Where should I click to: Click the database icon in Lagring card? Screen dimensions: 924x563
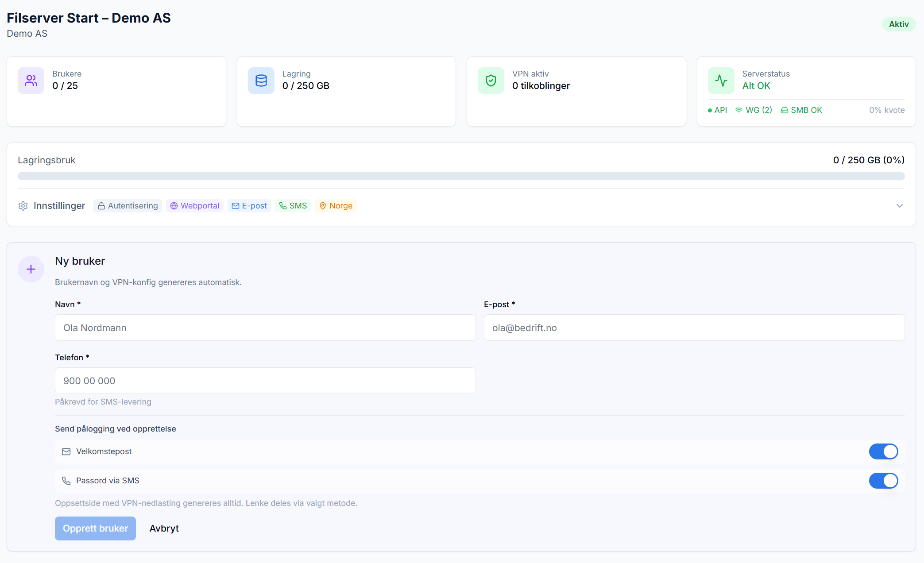pos(261,81)
